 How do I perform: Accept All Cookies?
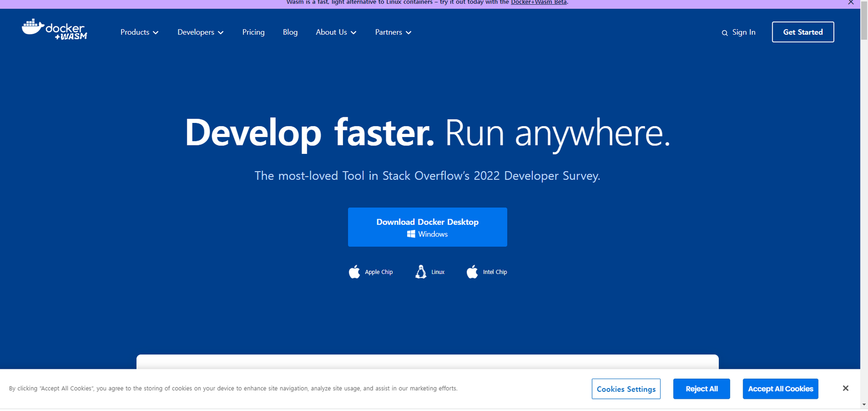coord(780,389)
